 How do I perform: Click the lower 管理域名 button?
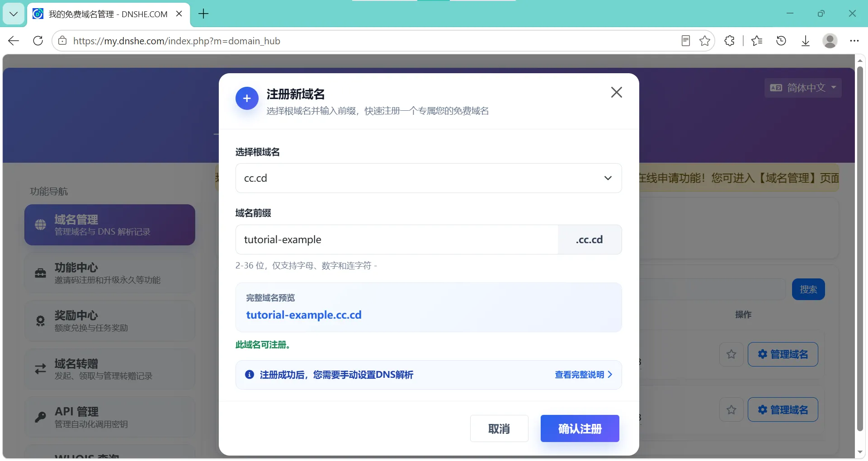[x=783, y=410]
